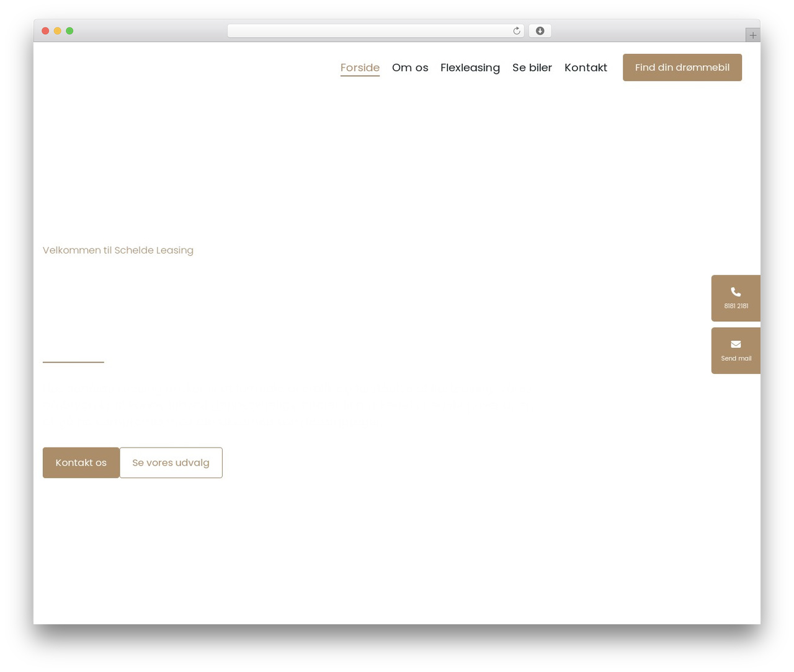The width and height of the screenshot is (794, 672).
Task: Close the window with the red button
Action: (x=45, y=31)
